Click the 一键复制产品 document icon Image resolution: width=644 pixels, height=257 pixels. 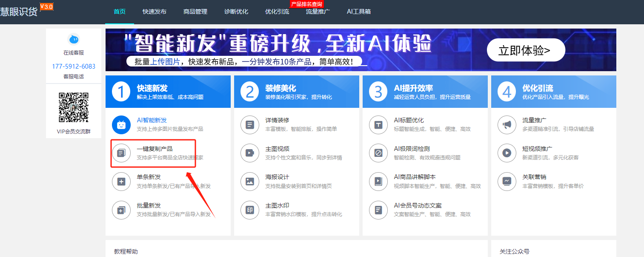[x=121, y=153]
